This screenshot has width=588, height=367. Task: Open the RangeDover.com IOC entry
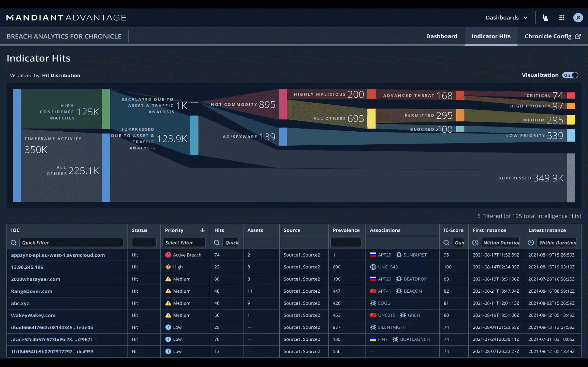click(31, 291)
